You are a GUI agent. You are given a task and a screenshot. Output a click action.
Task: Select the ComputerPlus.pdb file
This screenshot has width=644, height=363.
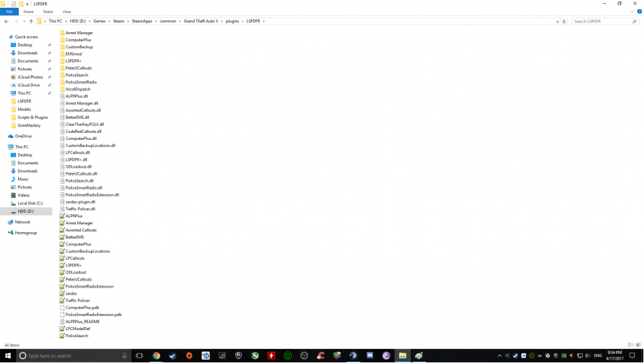click(82, 308)
